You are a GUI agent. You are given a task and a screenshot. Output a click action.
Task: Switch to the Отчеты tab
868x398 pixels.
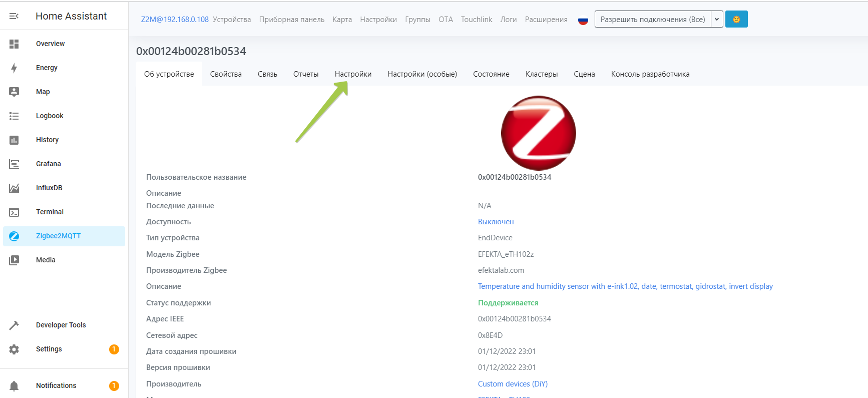point(306,74)
